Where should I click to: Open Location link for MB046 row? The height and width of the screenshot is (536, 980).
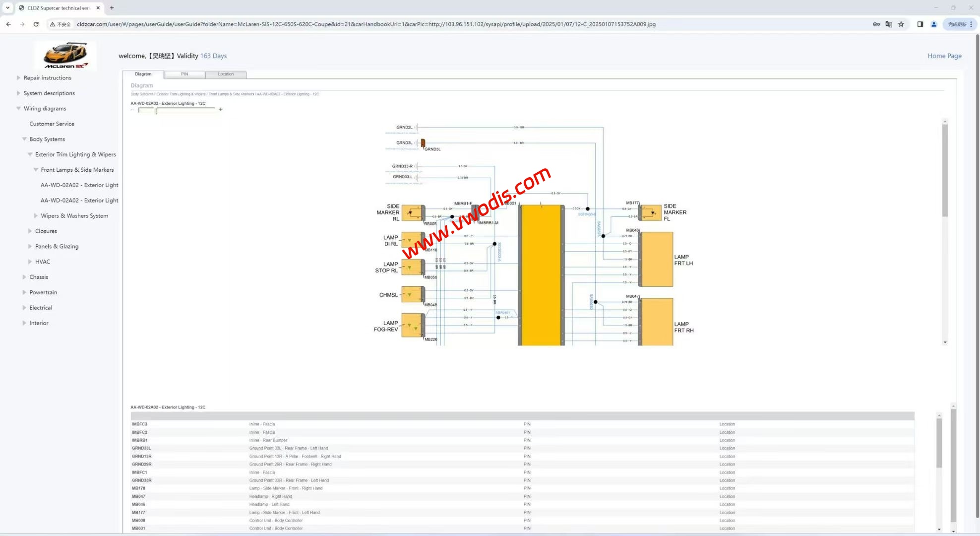point(727,504)
